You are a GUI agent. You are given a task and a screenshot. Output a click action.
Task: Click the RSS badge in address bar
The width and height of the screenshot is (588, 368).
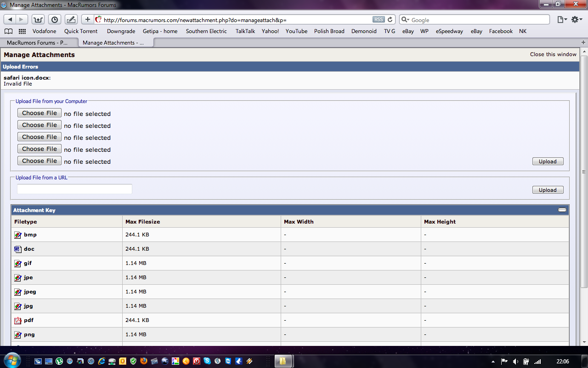pos(379,19)
